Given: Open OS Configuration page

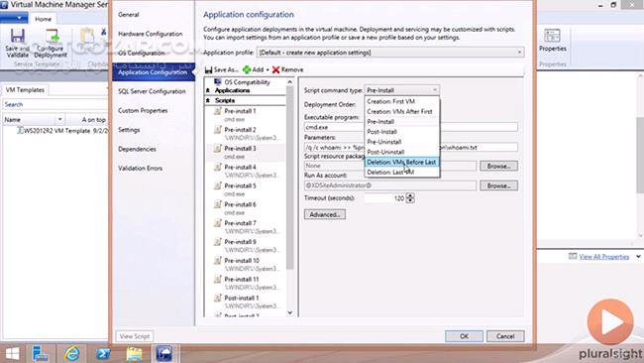Looking at the screenshot, I should click(142, 53).
